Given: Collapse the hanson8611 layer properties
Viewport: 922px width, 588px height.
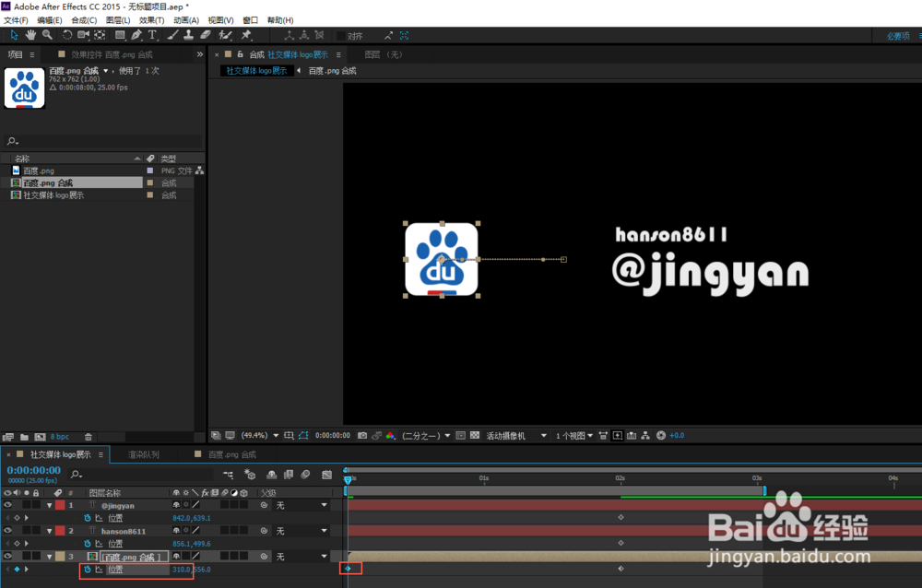Looking at the screenshot, I should tap(50, 532).
